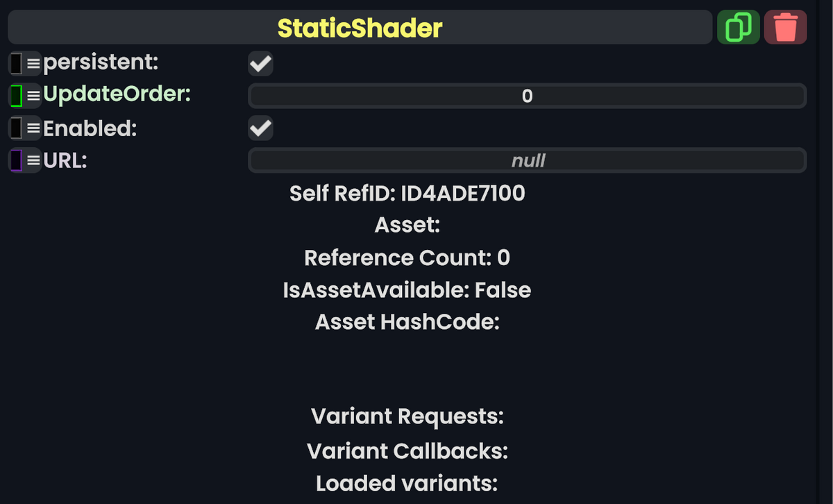This screenshot has width=833, height=504.
Task: Select the Variant Requests label
Action: 407,417
